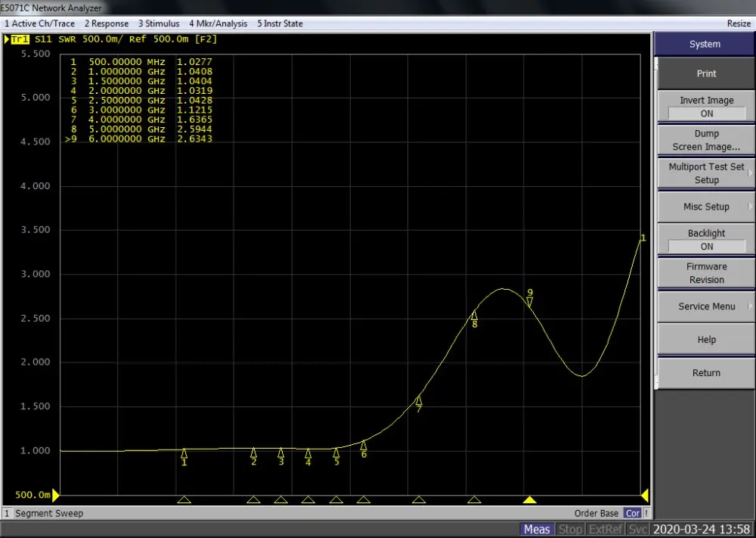This screenshot has width=756, height=538.
Task: Click the 1.000 Y-axis scale label
Action: click(x=36, y=450)
